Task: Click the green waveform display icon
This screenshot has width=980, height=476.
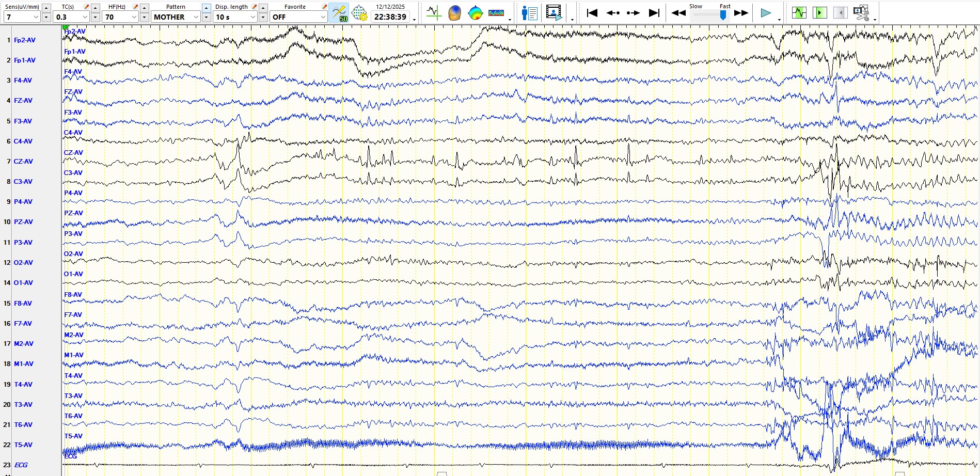Action: (799, 13)
